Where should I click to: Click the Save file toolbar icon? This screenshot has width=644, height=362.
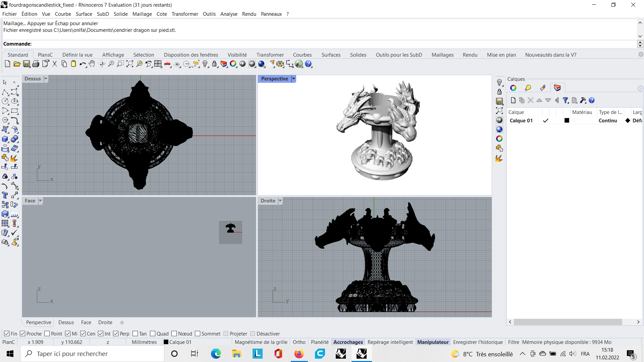coord(26,64)
